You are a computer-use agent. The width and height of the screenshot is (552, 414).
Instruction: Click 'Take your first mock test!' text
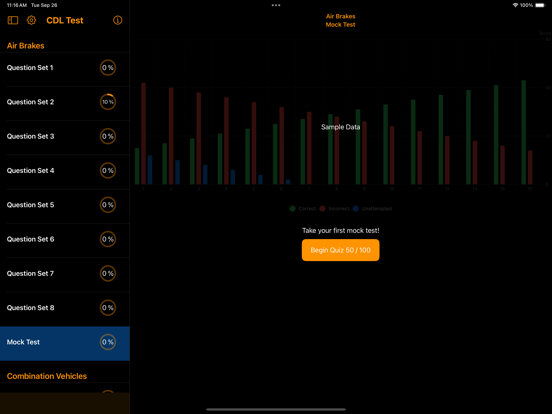(340, 231)
